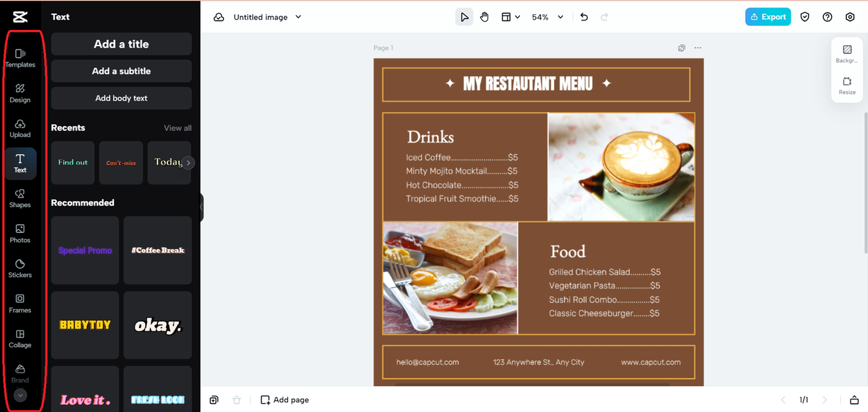Open the Brand sidebar panel
The height and width of the screenshot is (412, 868).
(x=20, y=373)
